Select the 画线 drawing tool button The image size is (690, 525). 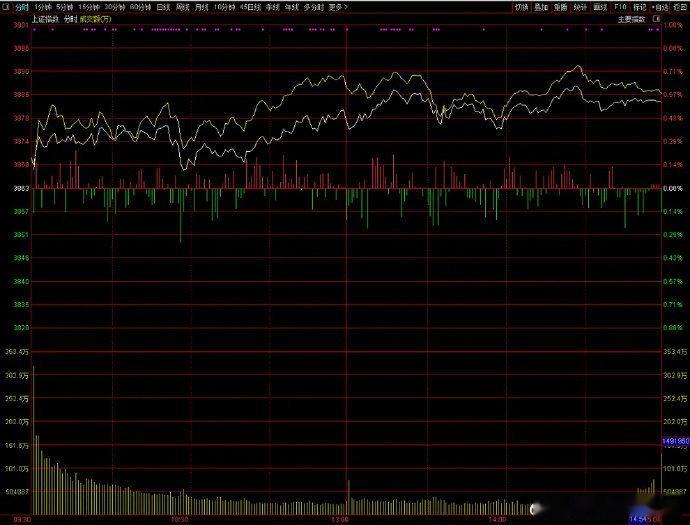(x=600, y=7)
